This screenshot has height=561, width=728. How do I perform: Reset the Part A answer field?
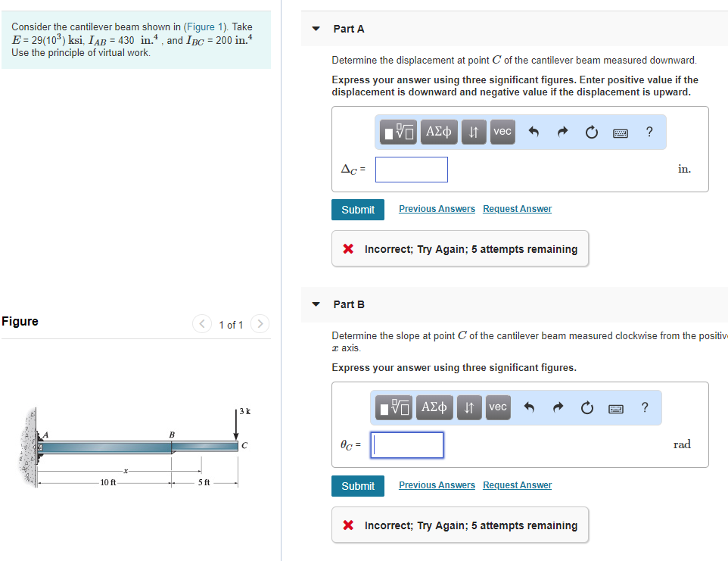(592, 132)
